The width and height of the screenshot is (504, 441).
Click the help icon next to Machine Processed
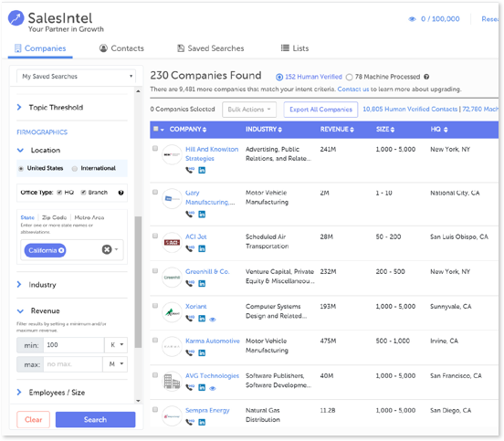[x=426, y=77]
